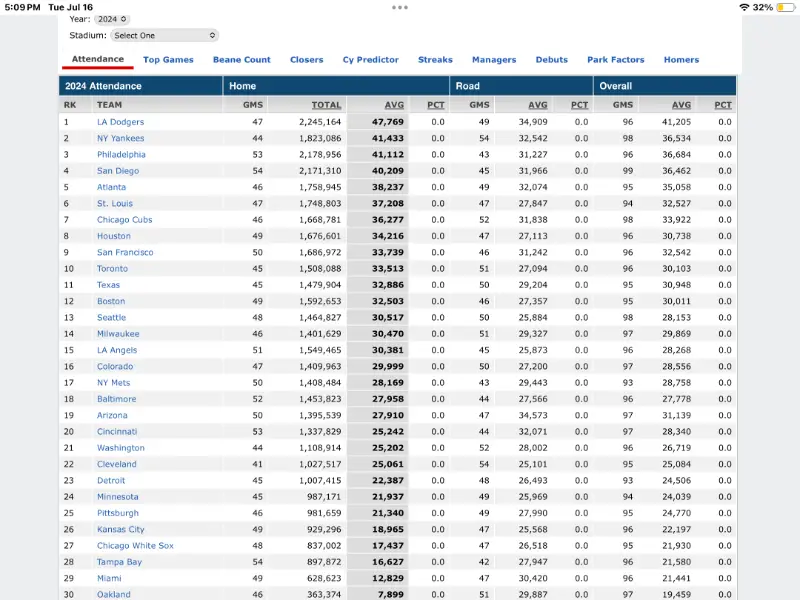Open the Homers tab

681,60
